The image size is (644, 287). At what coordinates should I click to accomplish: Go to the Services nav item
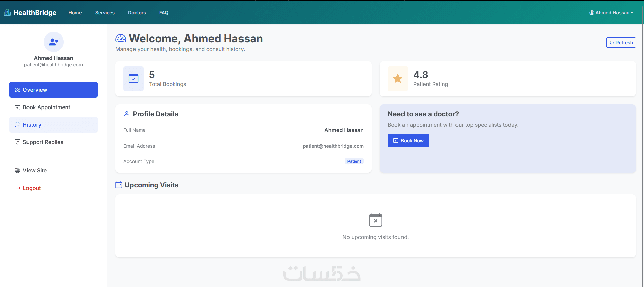click(x=105, y=13)
